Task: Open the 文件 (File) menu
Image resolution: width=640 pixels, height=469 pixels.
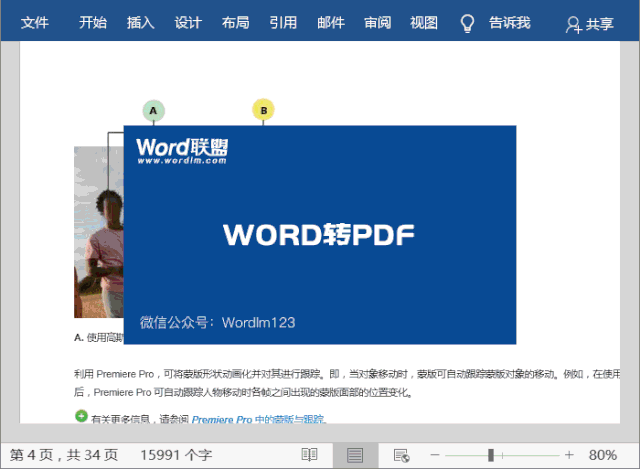Action: click(35, 23)
